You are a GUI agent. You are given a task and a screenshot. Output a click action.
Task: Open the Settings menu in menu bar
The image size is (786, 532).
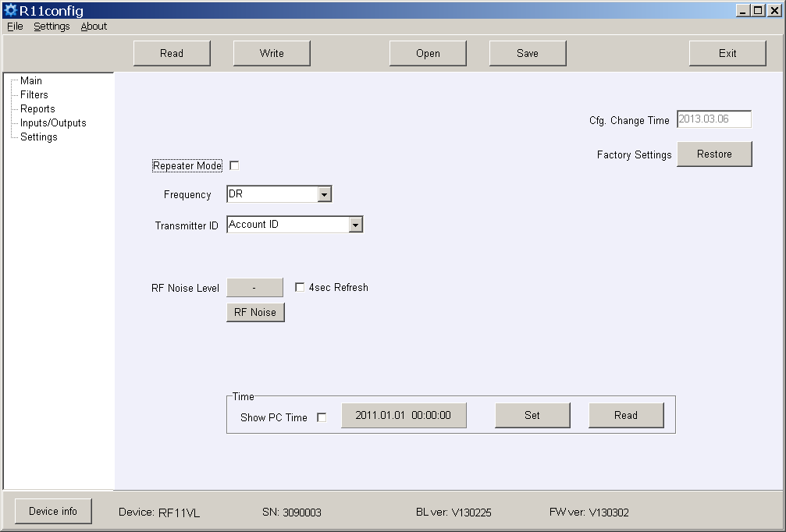pos(52,27)
